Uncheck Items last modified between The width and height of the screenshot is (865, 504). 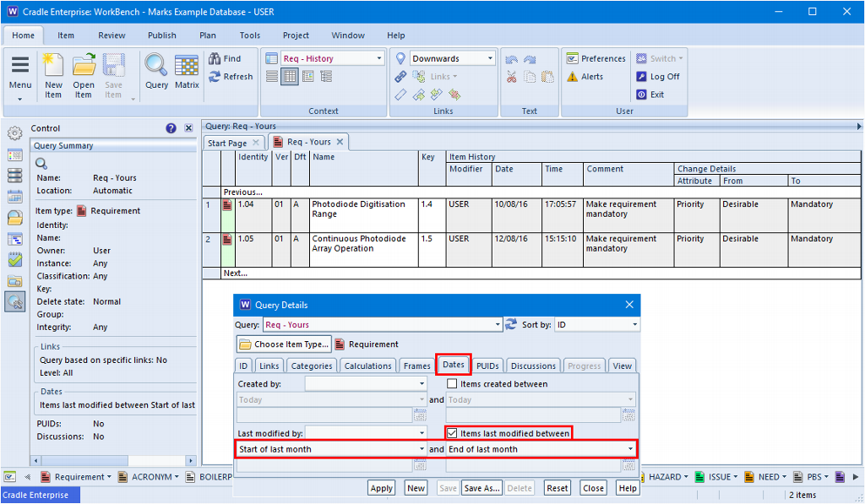(453, 433)
